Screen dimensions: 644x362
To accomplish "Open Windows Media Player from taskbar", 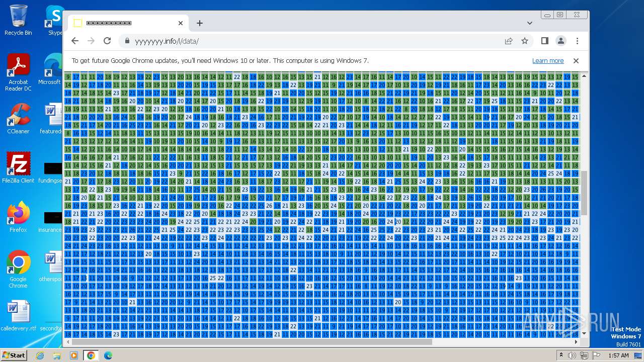I will point(74,355).
